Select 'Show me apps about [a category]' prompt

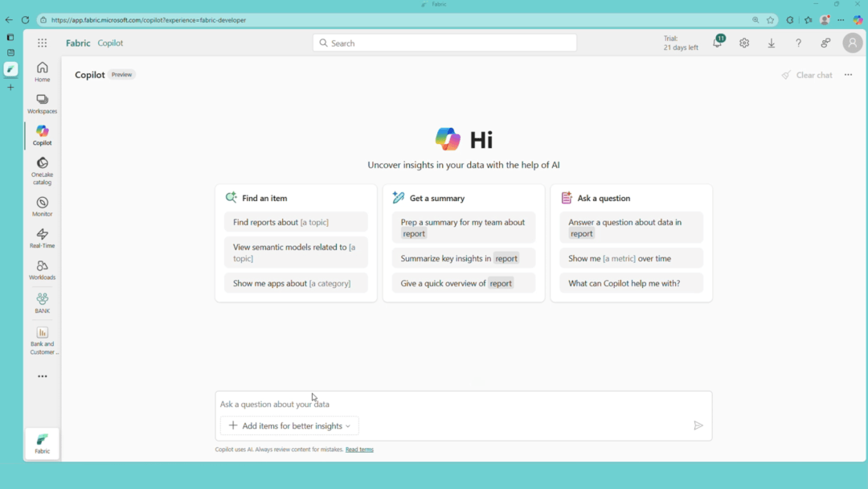[x=296, y=283]
